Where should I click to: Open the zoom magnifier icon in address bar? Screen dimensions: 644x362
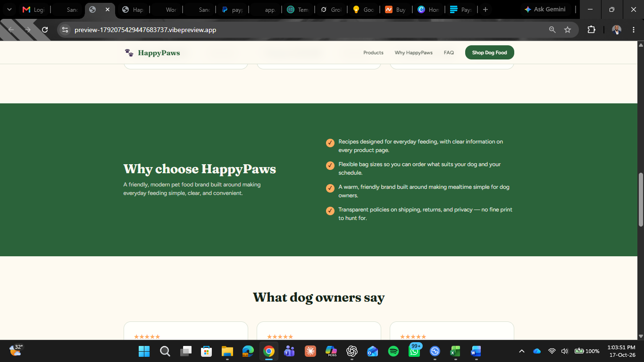[x=552, y=30]
